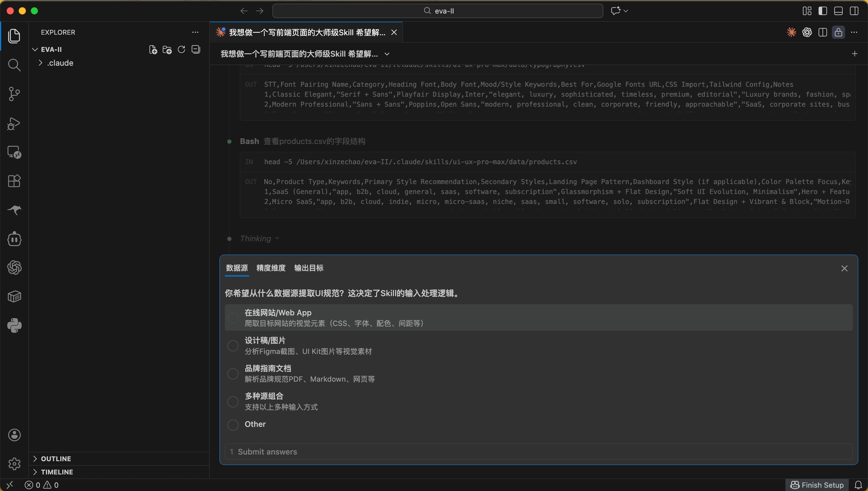
Task: Click Submit answers
Action: pyautogui.click(x=538, y=452)
